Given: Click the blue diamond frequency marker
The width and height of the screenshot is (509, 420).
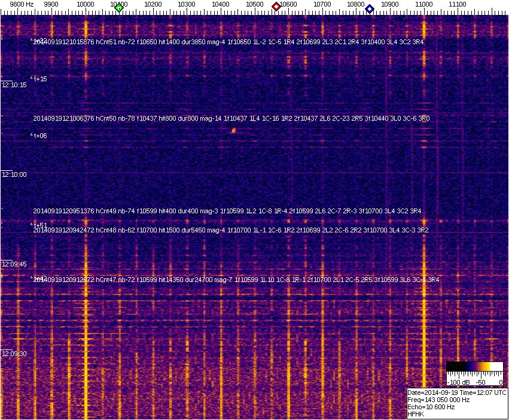Looking at the screenshot, I should pyautogui.click(x=369, y=9).
